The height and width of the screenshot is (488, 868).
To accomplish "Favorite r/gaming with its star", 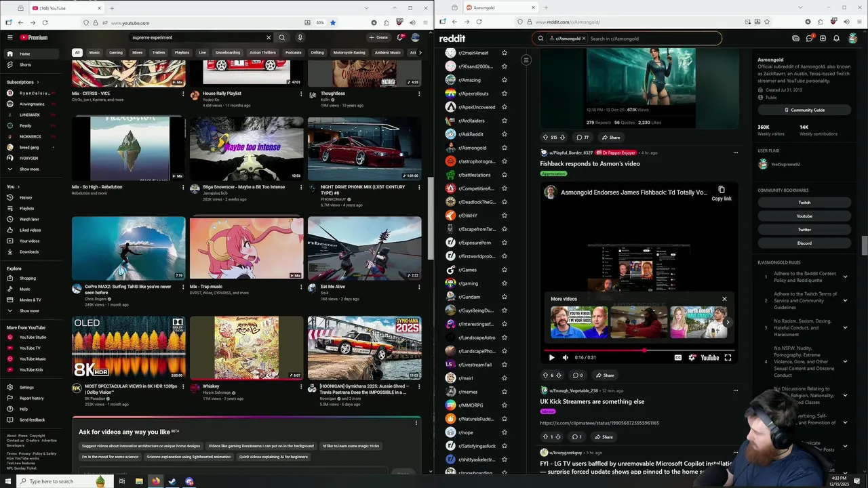I will coord(504,283).
